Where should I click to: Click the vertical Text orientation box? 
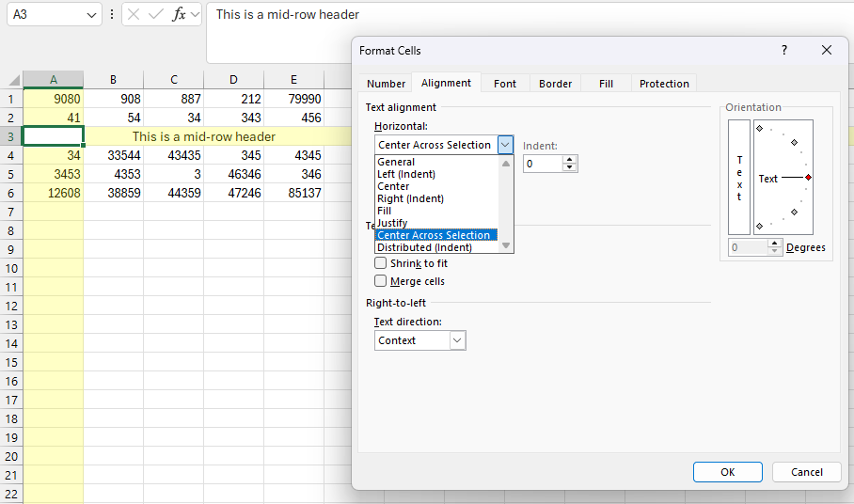coord(739,178)
